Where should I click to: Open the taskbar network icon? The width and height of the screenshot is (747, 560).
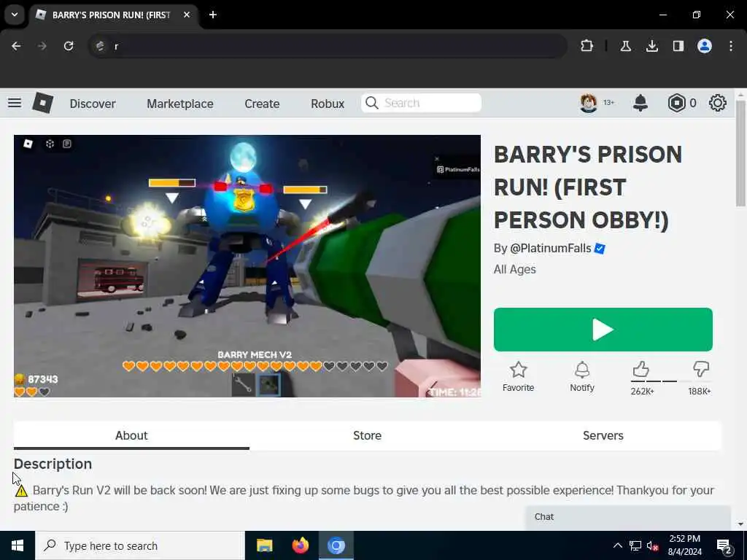pos(635,545)
